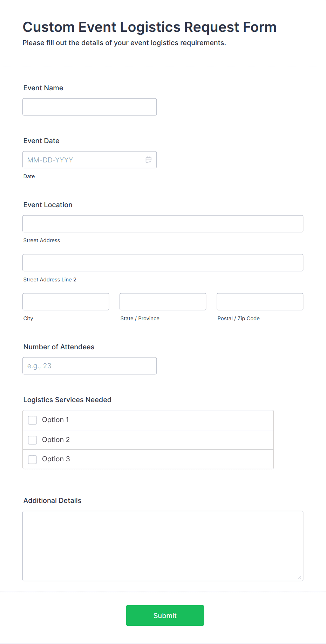Screen dimensions: 326x644
Task: Select the Option 1 label text
Action: click(55, 420)
